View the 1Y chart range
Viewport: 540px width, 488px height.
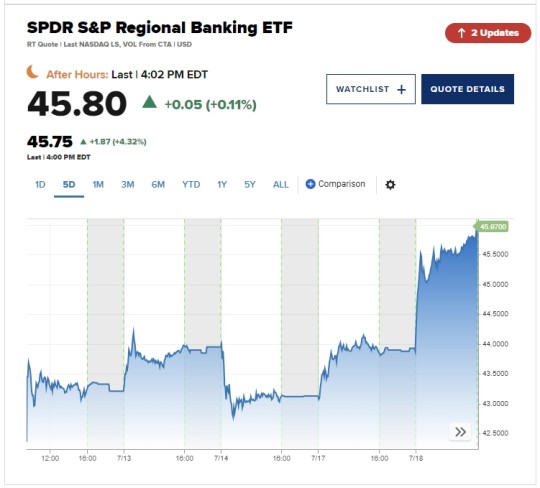(222, 185)
